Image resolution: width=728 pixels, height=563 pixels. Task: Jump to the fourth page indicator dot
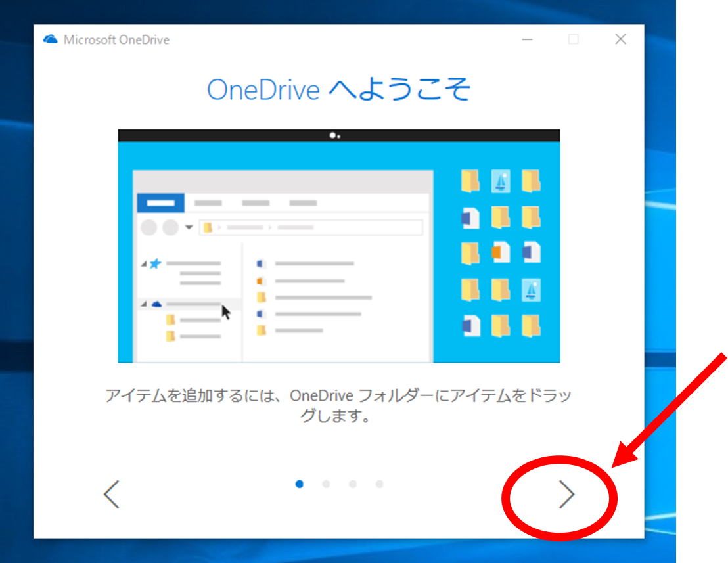(379, 484)
